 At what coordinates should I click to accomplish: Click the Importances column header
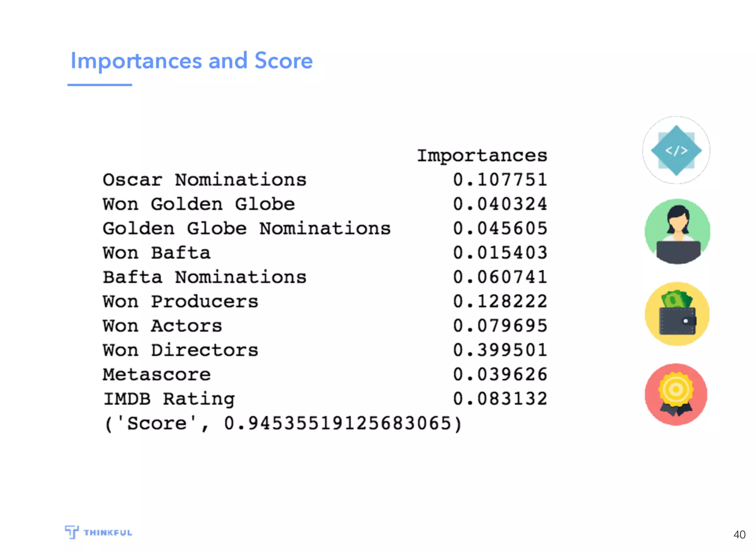click(482, 155)
